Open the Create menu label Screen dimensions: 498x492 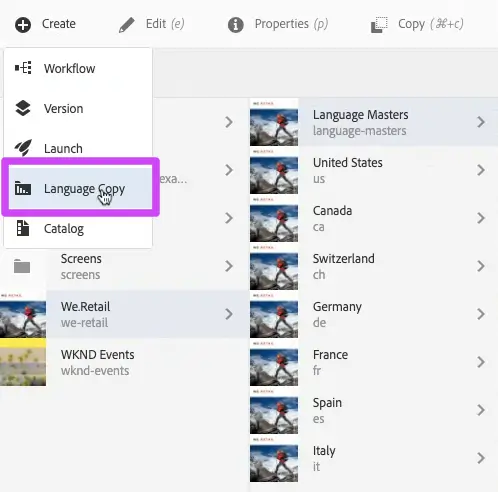(x=59, y=24)
